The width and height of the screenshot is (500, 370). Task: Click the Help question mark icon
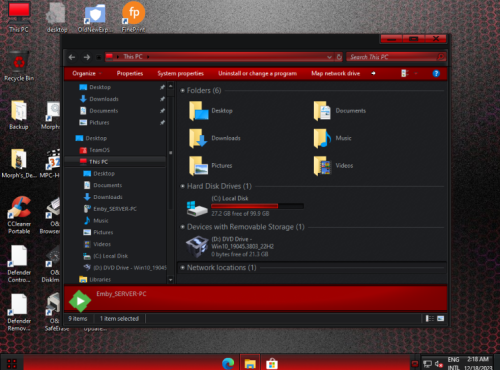point(436,73)
